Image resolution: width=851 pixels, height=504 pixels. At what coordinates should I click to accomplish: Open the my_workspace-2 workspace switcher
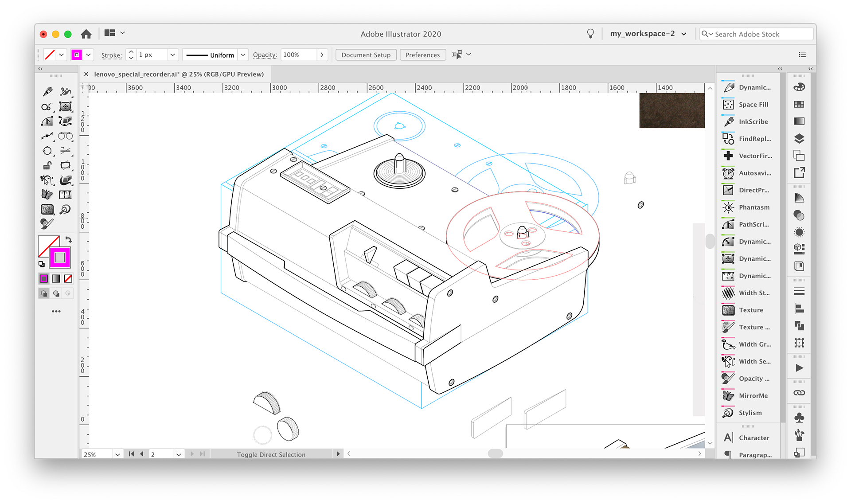tap(648, 34)
